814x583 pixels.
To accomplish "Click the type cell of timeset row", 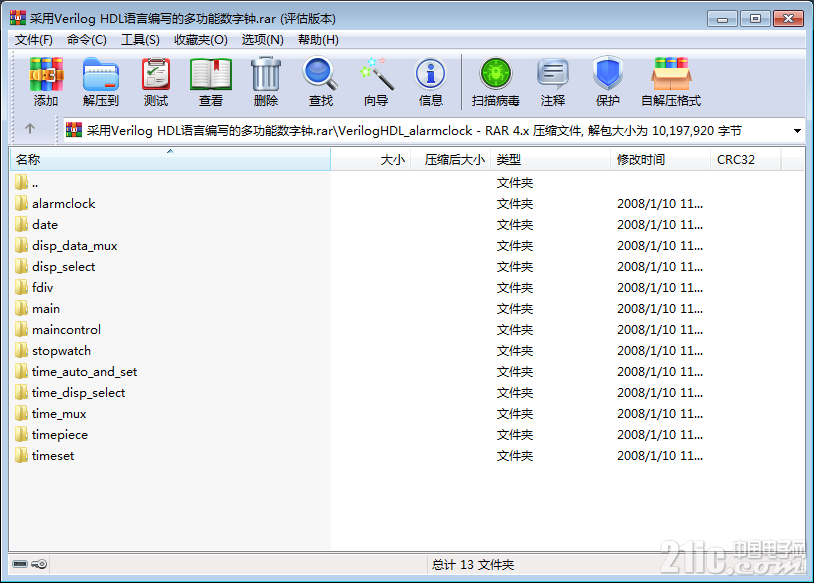I will (515, 455).
